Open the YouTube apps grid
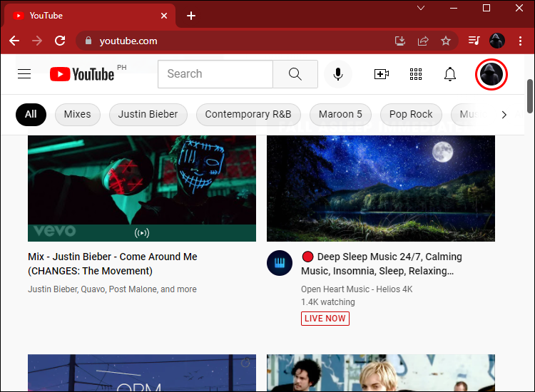Viewport: 535px width, 392px height. coord(416,74)
